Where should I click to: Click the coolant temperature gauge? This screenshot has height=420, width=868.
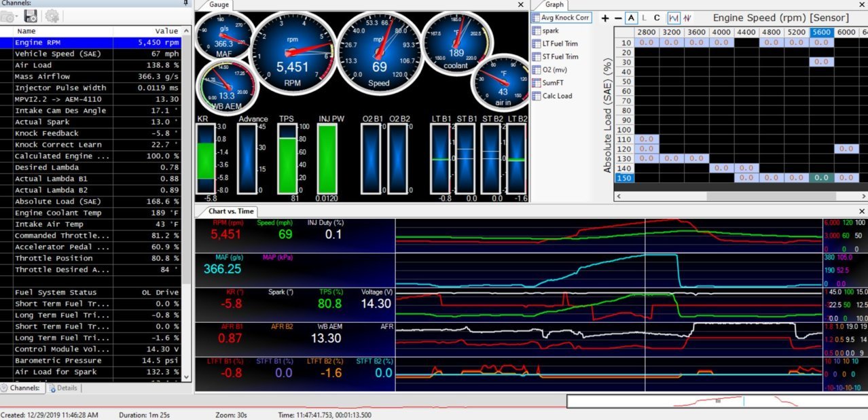point(456,43)
